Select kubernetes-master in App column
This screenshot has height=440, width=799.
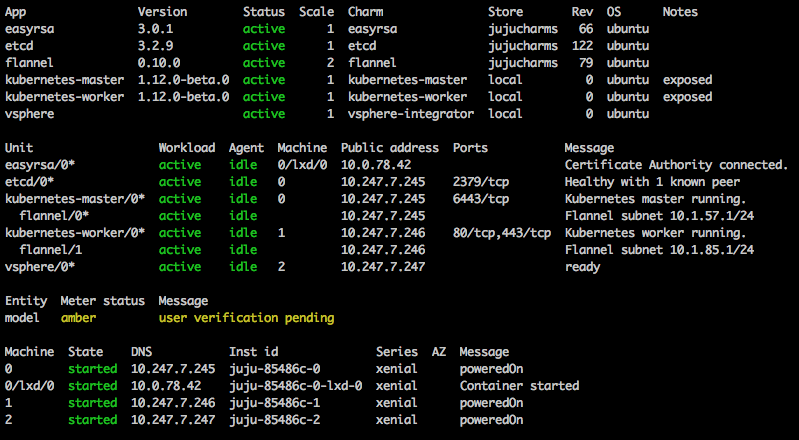65,80
